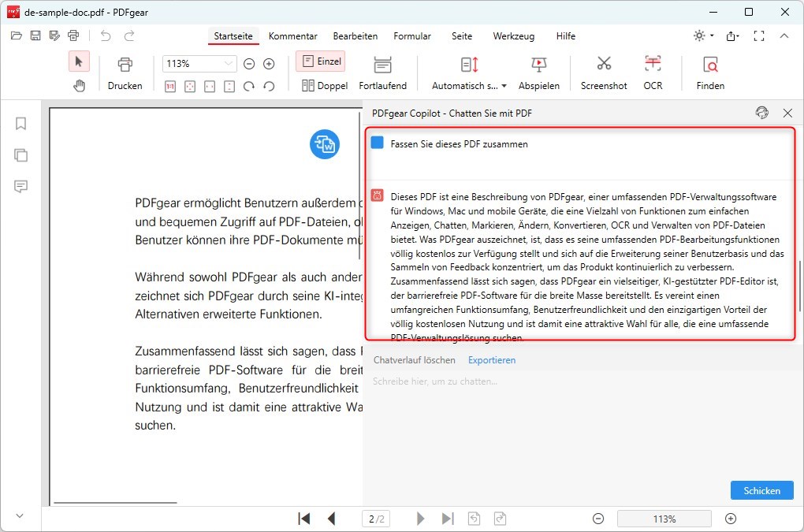The width and height of the screenshot is (804, 532).
Task: Open the 113% zoom level dropdown
Action: click(x=228, y=64)
